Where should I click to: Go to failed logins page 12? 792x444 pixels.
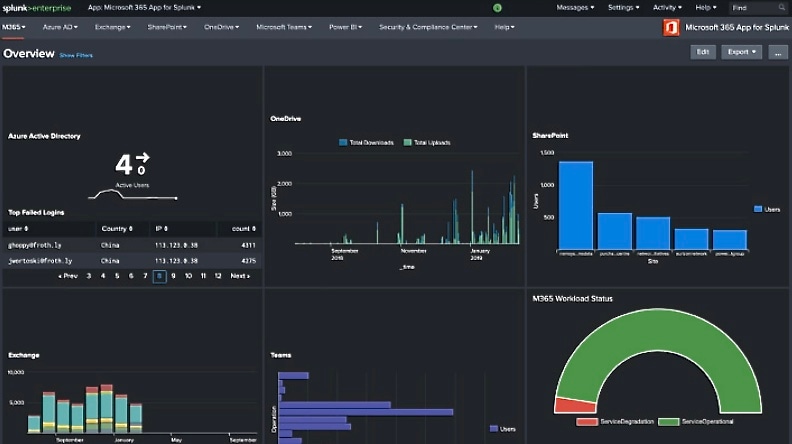[x=218, y=276]
